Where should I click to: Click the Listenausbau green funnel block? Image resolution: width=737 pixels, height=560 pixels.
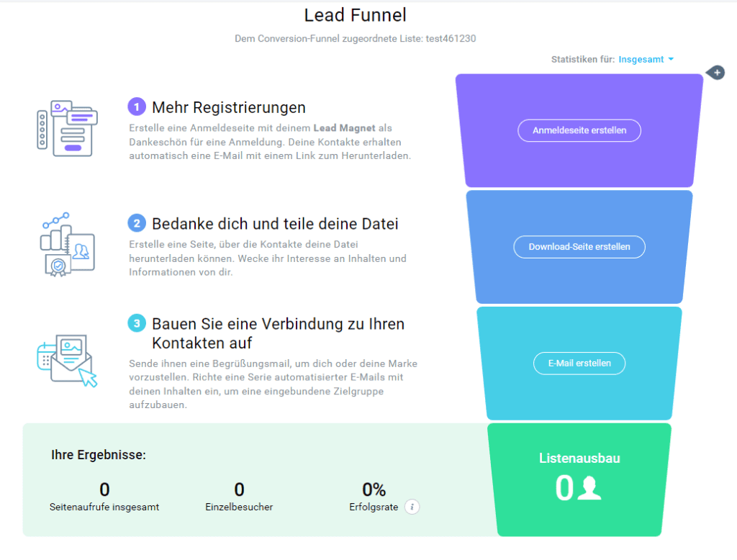pos(579,479)
